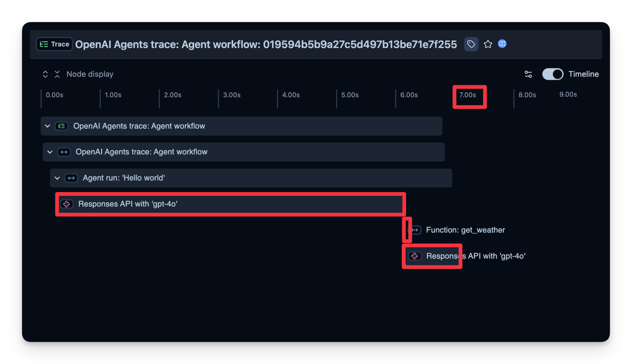Collapse the Agent run: 'Hello world' span
The width and height of the screenshot is (632, 364).
coord(57,178)
